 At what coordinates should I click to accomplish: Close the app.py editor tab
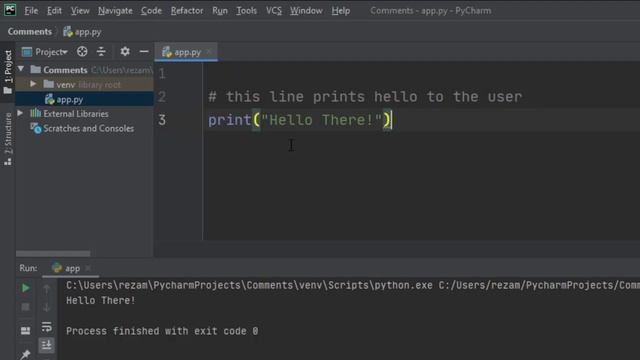(209, 51)
